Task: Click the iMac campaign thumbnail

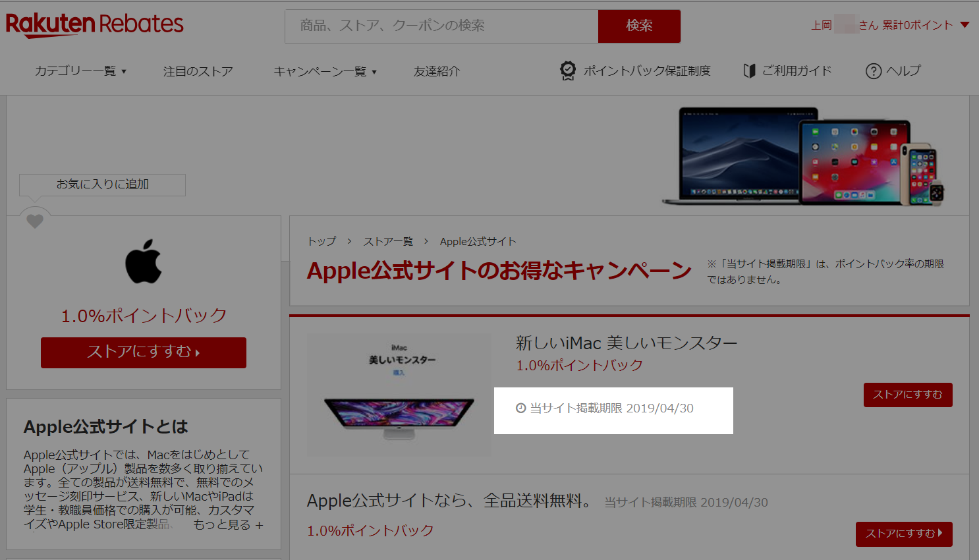Action: pos(399,395)
